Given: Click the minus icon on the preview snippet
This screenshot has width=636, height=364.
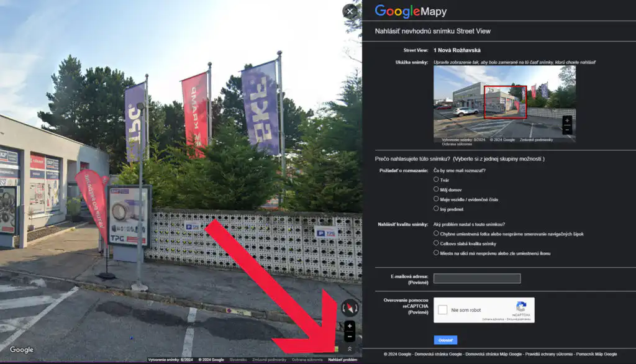Looking at the screenshot, I should [x=567, y=129].
